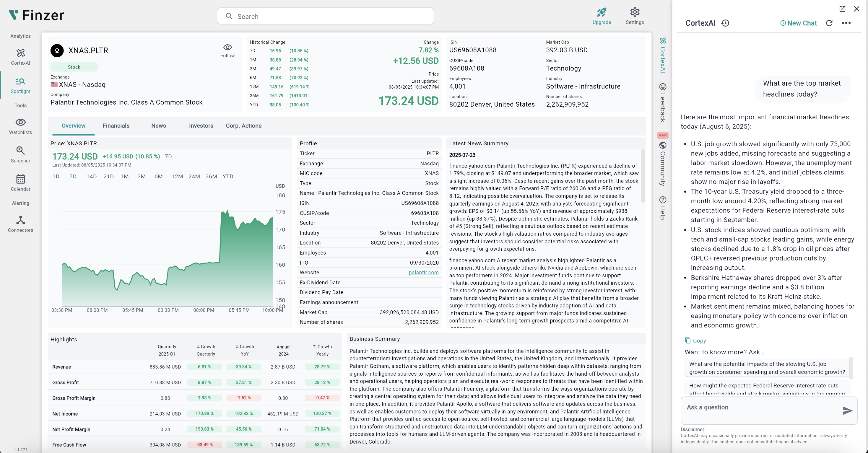The height and width of the screenshot is (453, 868).
Task: Open the vertical Community side tab
Action: (662, 164)
